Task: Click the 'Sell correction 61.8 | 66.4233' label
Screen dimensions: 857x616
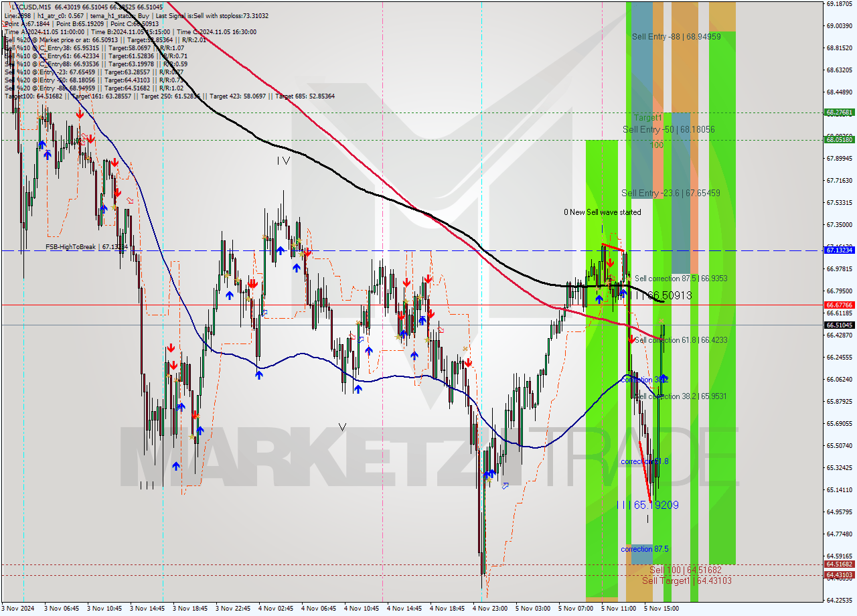Action: point(681,340)
